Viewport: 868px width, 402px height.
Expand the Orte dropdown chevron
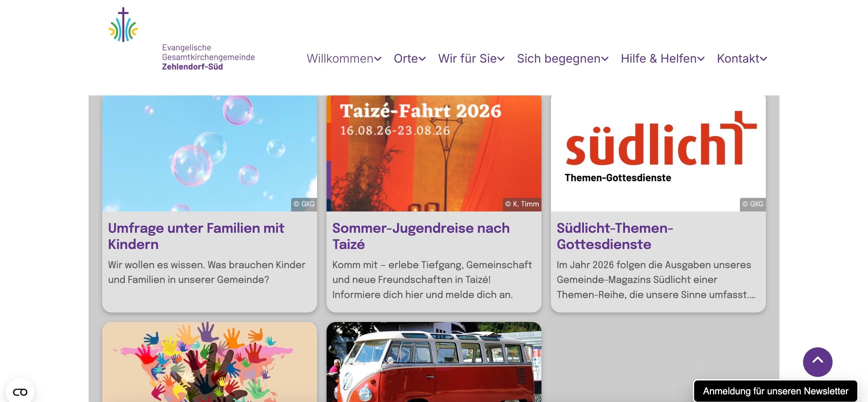click(422, 59)
